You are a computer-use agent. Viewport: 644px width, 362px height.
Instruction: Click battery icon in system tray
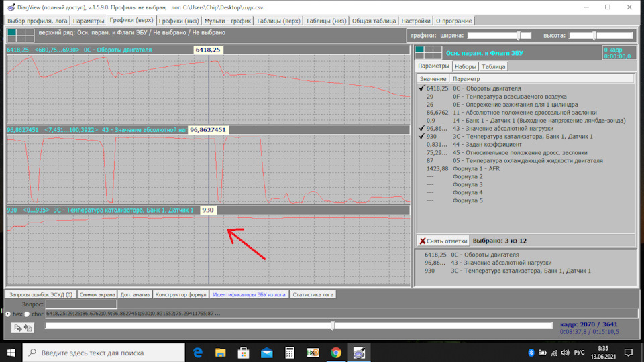click(x=542, y=353)
